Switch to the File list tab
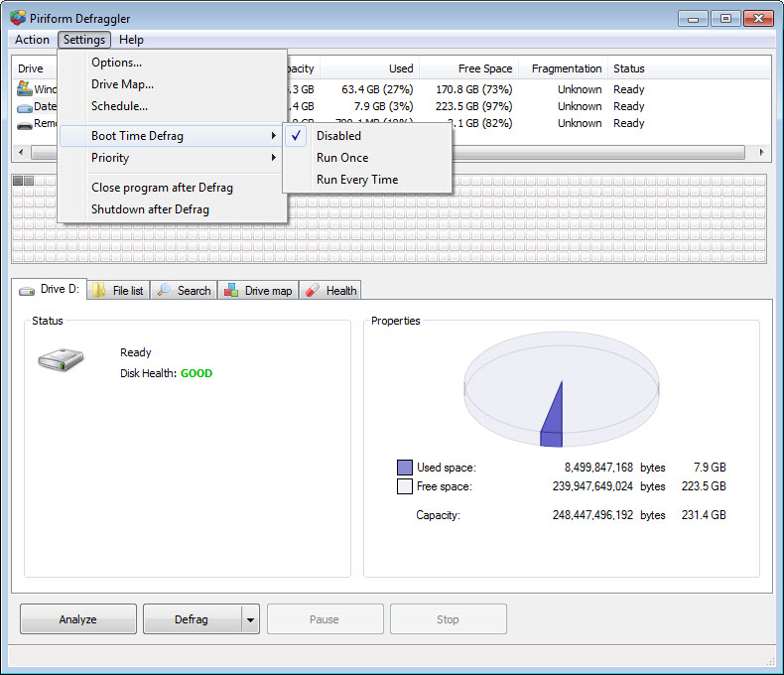This screenshot has height=675, width=784. tap(118, 291)
